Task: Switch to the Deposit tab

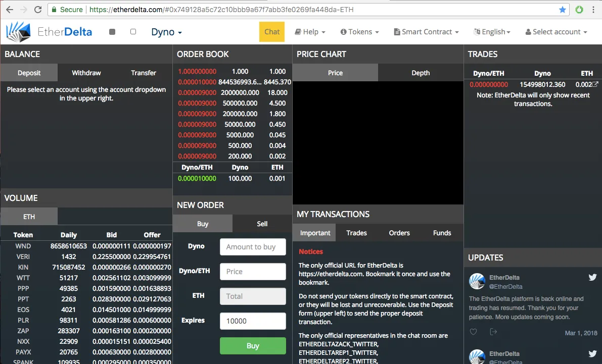Action: 29,73
